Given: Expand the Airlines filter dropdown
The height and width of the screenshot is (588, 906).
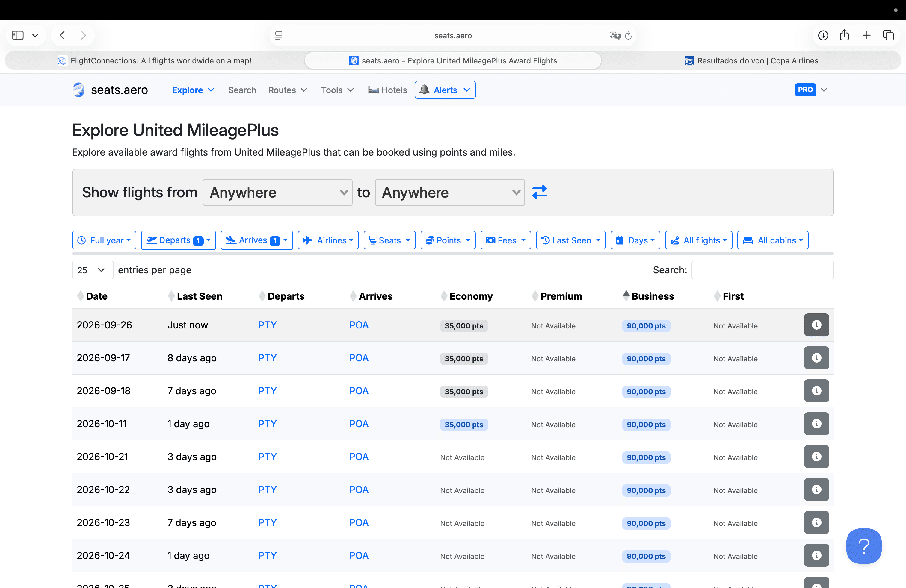Looking at the screenshot, I should [x=328, y=240].
